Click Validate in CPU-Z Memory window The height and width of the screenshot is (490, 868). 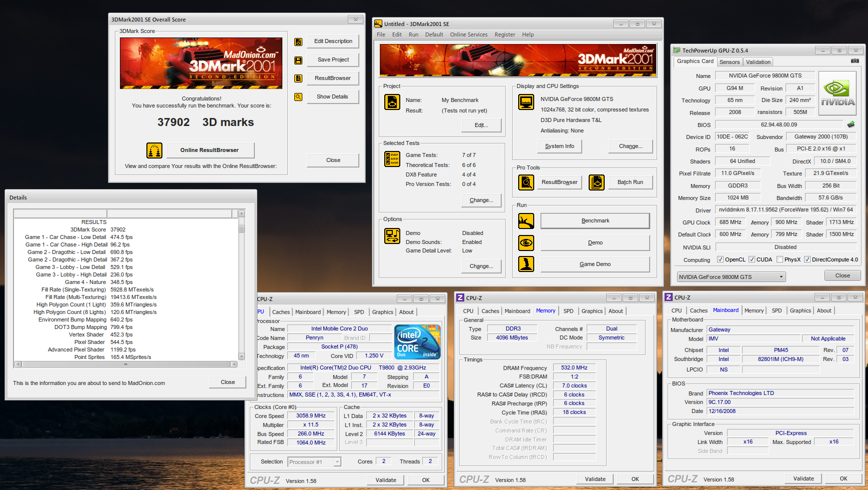[x=595, y=479]
